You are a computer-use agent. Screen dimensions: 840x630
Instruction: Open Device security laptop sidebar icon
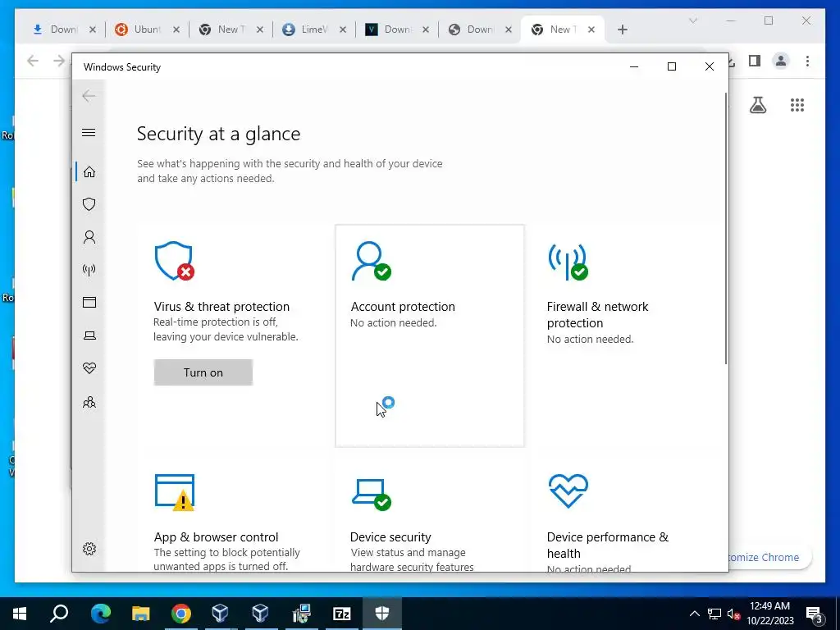point(89,336)
